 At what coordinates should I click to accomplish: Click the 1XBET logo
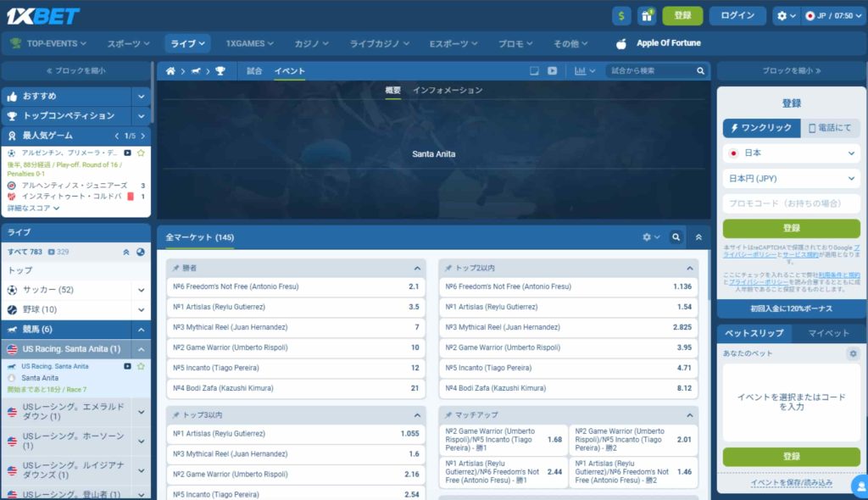click(43, 16)
